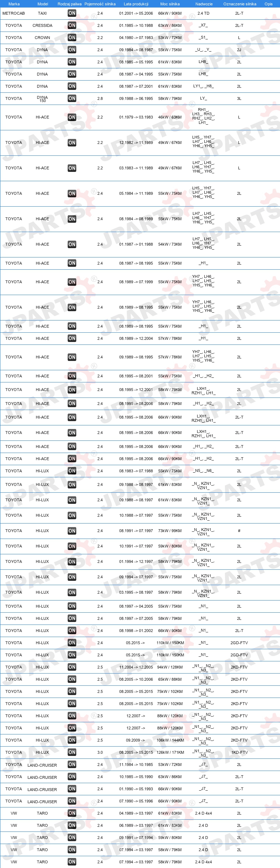
Task: Click the 3.0 engine capacity cell
Action: click(x=100, y=752)
